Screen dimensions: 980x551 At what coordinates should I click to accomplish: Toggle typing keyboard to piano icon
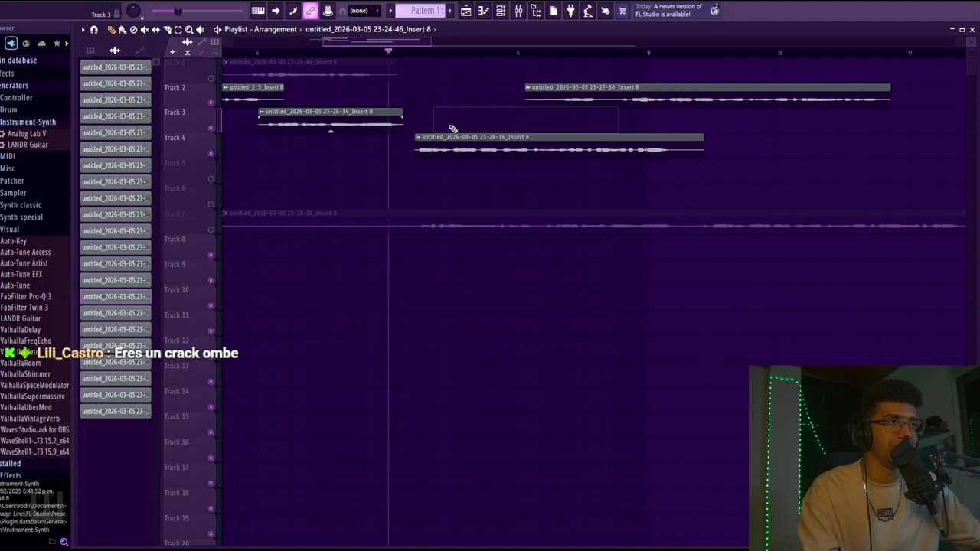tap(258, 11)
